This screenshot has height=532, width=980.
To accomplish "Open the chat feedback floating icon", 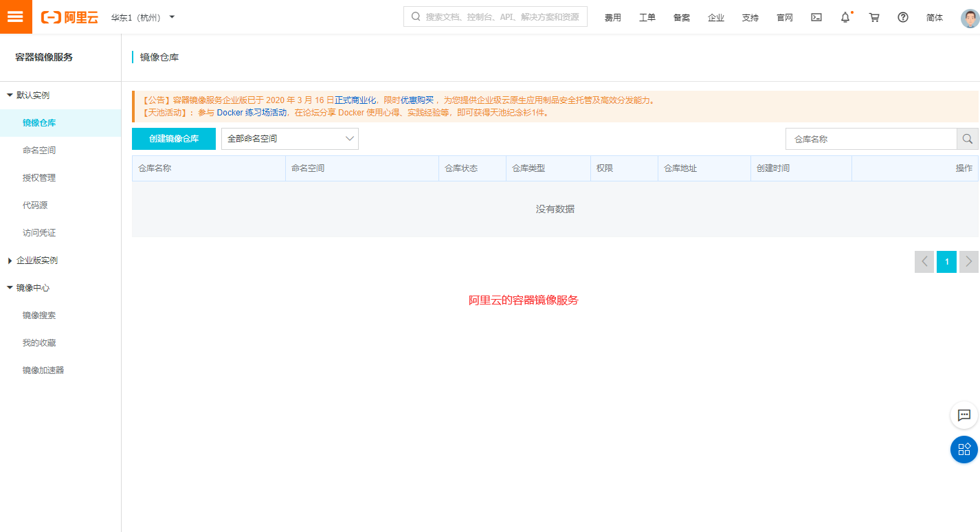I will coord(964,415).
